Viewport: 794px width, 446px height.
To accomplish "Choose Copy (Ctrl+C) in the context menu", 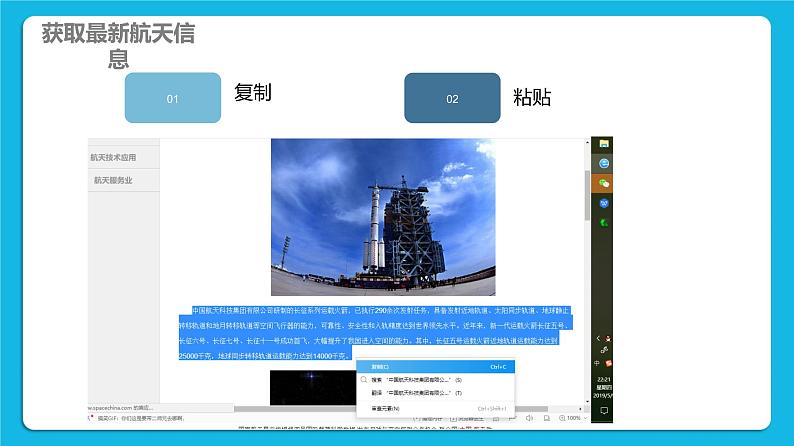I will coord(435,367).
